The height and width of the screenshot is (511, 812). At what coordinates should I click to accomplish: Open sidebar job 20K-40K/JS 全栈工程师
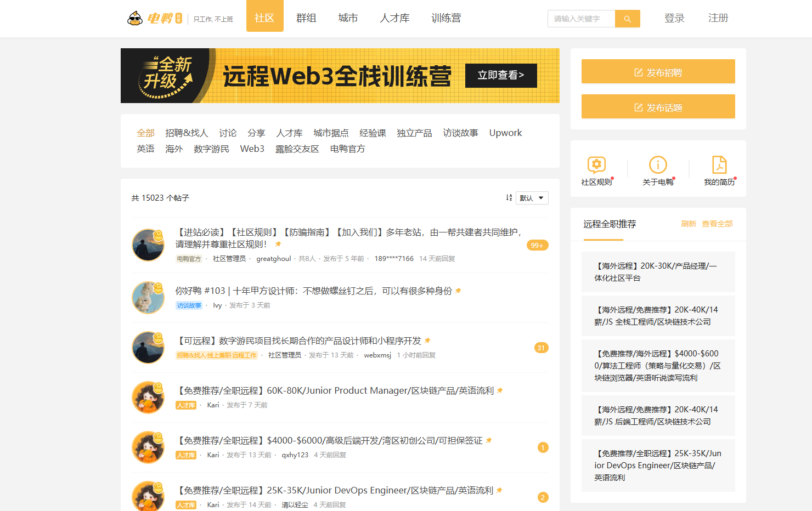(x=658, y=316)
